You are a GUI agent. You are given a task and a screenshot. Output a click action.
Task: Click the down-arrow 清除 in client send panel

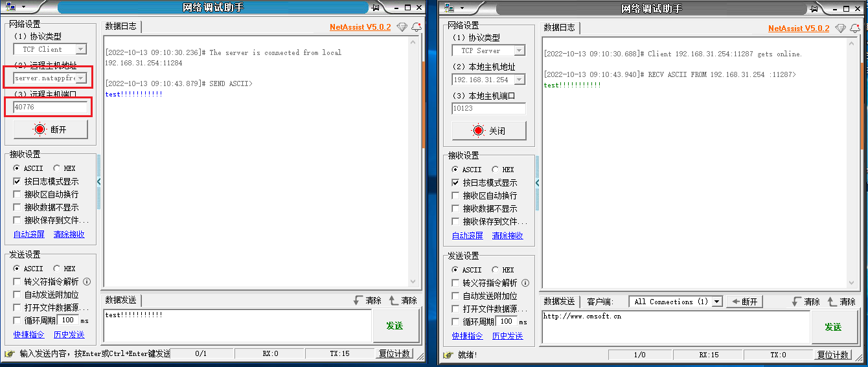(x=367, y=300)
